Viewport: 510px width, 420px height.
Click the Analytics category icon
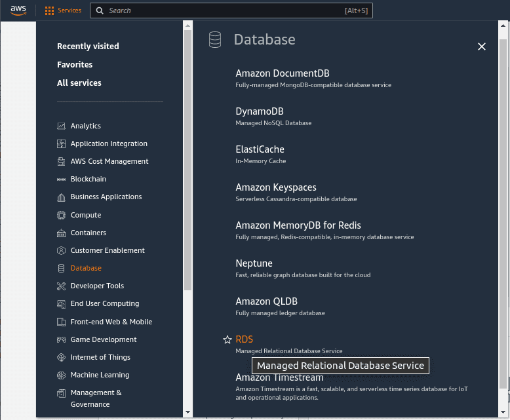click(x=61, y=126)
